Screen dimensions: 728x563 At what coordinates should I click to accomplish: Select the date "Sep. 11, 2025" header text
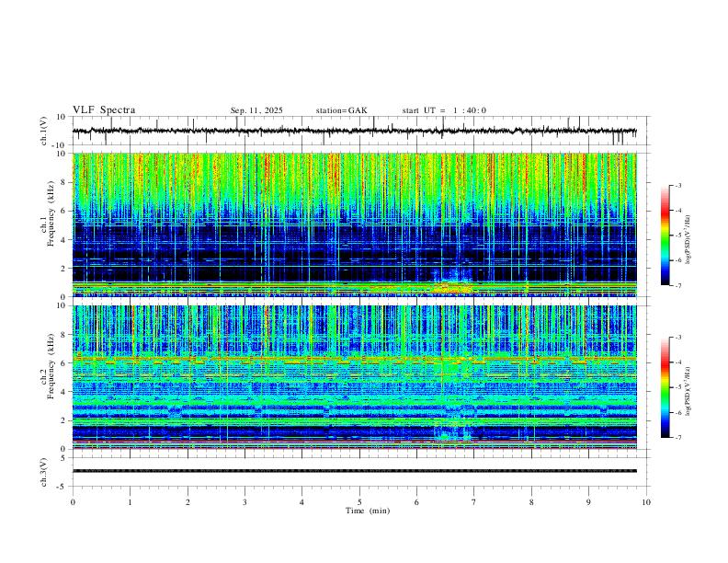(256, 110)
